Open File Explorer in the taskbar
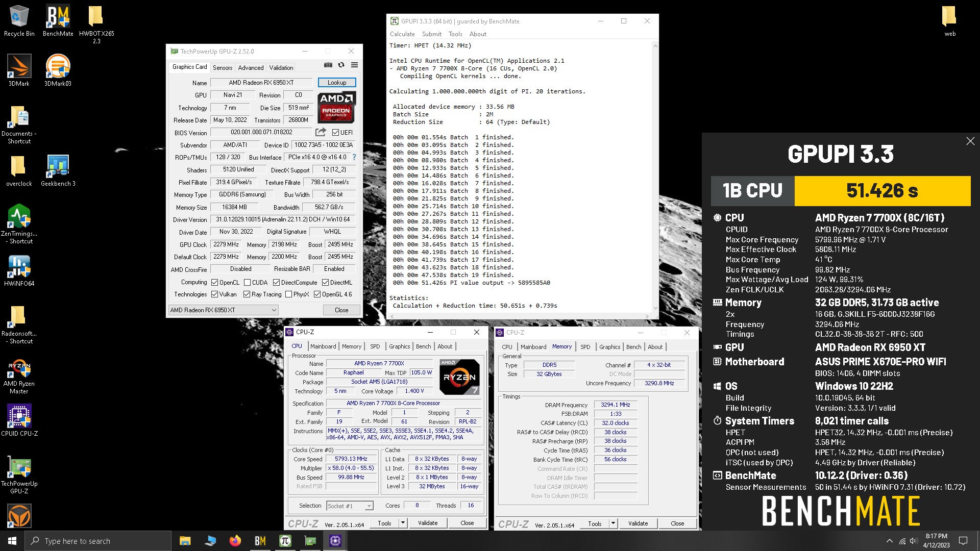The width and height of the screenshot is (980, 551). coord(185,541)
